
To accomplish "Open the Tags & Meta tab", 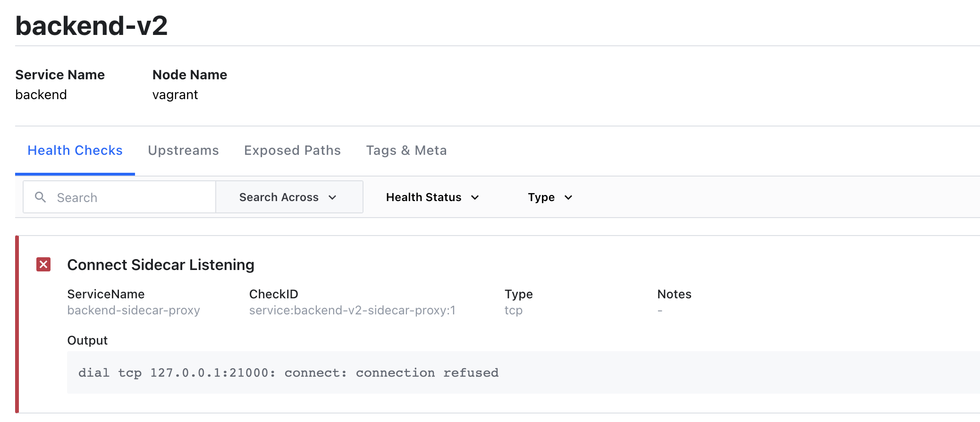I will (406, 150).
